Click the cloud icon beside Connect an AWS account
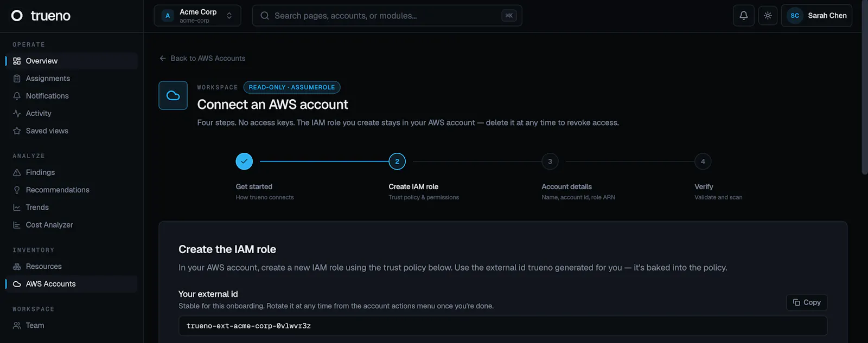Image resolution: width=868 pixels, height=343 pixels. coord(173,95)
